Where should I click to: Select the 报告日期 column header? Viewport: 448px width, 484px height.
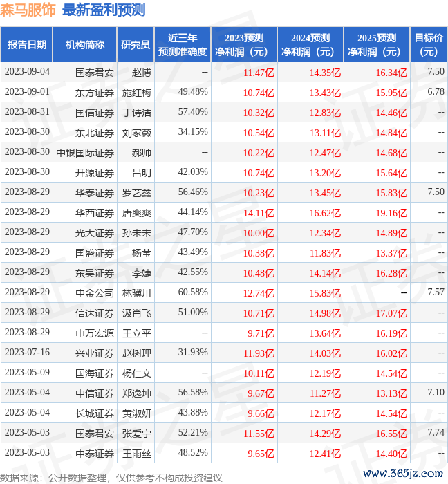click(27, 44)
